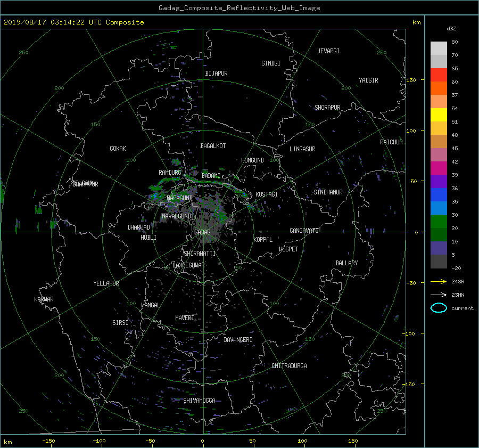Image resolution: width=479 pixels, height=448 pixels.
Task: Click the LAXMESHWAR city label
Action: pos(188,265)
